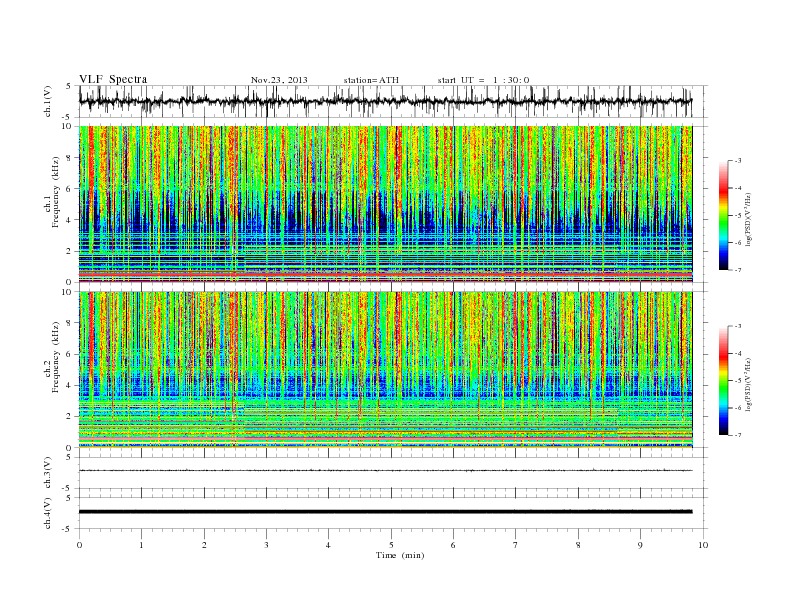Select the ch.1(V) waveform axis label
Viewport: 792px width, 612px height.
click(48, 101)
